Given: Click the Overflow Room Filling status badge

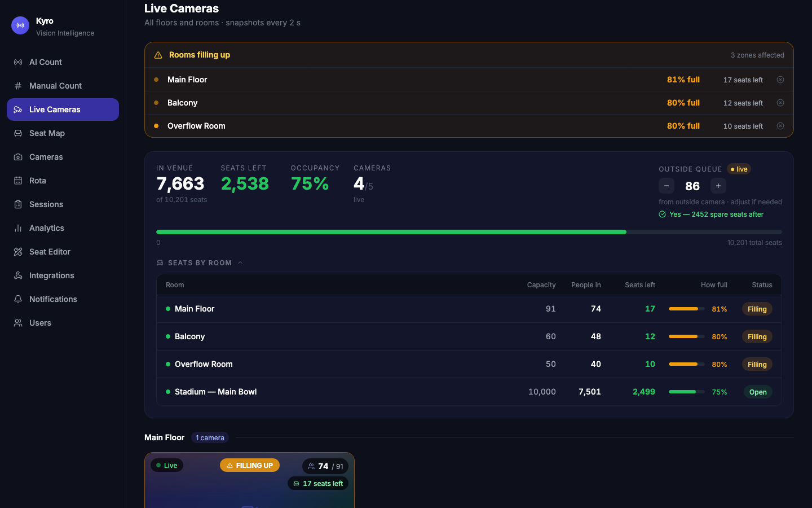Looking at the screenshot, I should (x=757, y=365).
